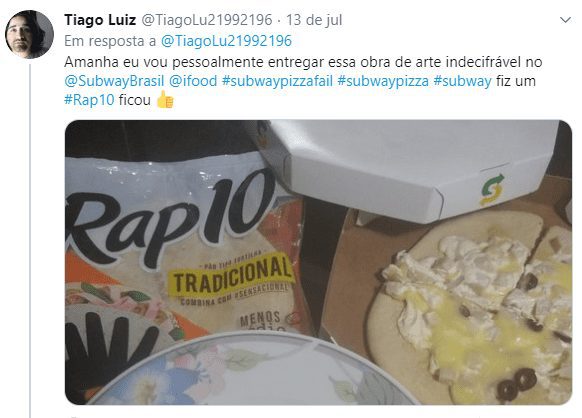Open the tweet's 13 de jul timestamp
Image resolution: width=582 pixels, height=418 pixels.
[x=314, y=20]
